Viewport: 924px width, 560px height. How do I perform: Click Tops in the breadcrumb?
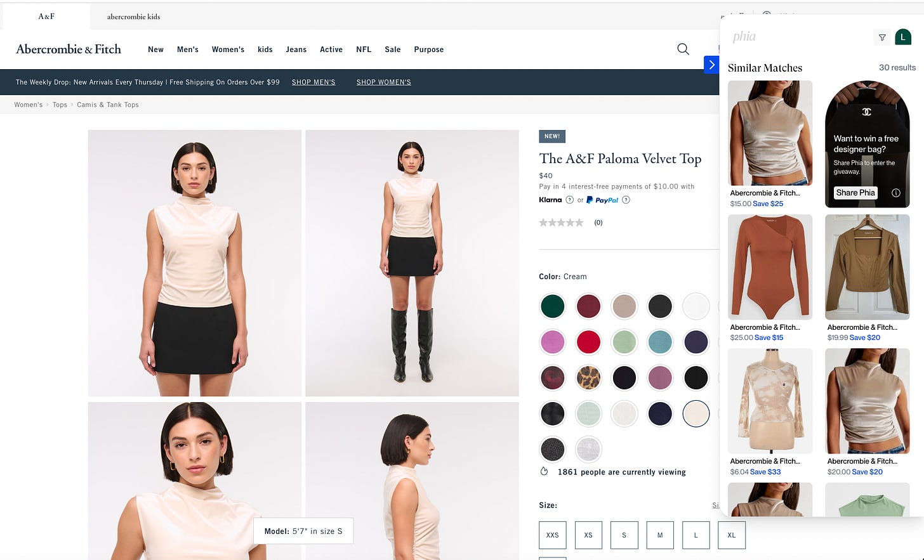pyautogui.click(x=60, y=105)
